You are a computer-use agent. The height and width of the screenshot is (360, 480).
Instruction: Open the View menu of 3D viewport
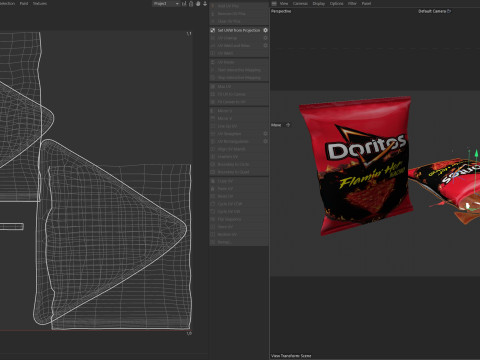[x=284, y=4]
